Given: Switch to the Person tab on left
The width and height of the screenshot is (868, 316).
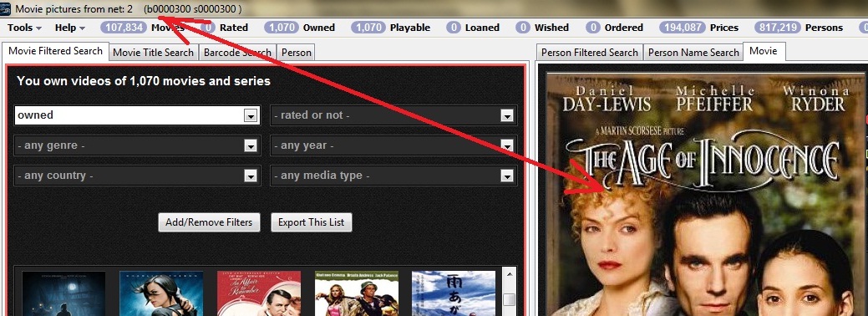Looking at the screenshot, I should (x=297, y=53).
